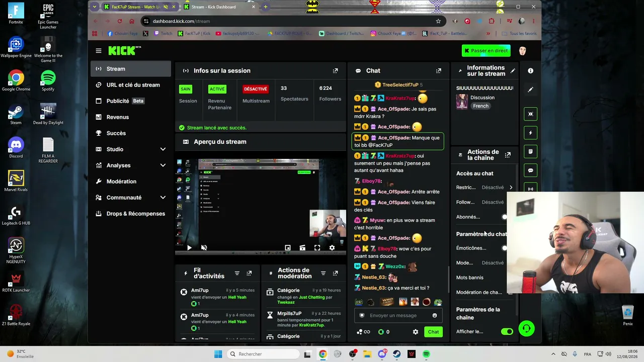Unmute the stream preview audio

tap(204, 248)
